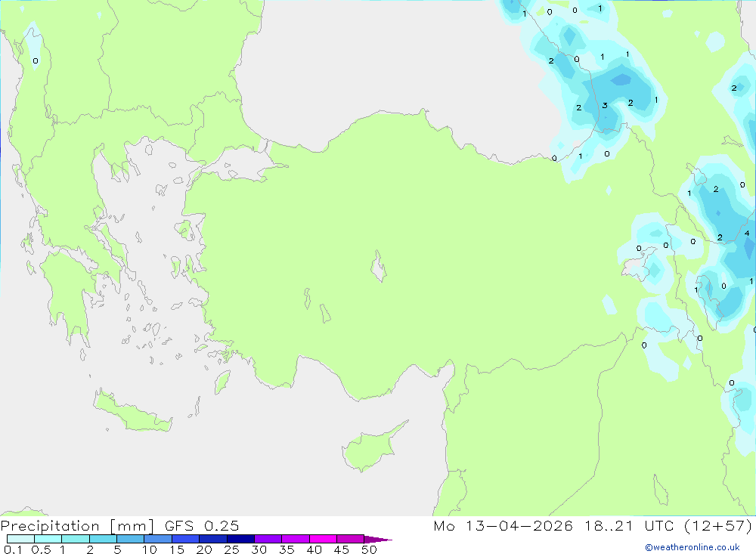756x554 pixels.
Task: Click the 0.1–0.5 mm legend color swatch
Action: [20, 539]
